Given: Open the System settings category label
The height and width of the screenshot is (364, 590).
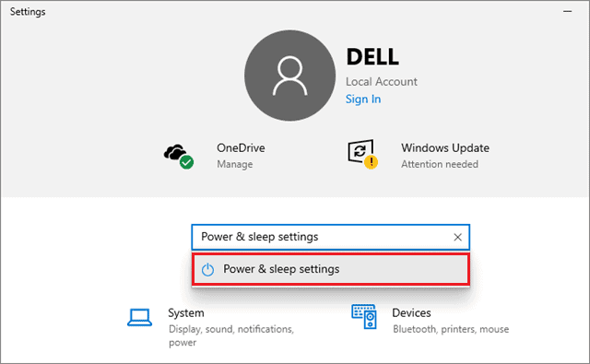Looking at the screenshot, I should 186,313.
